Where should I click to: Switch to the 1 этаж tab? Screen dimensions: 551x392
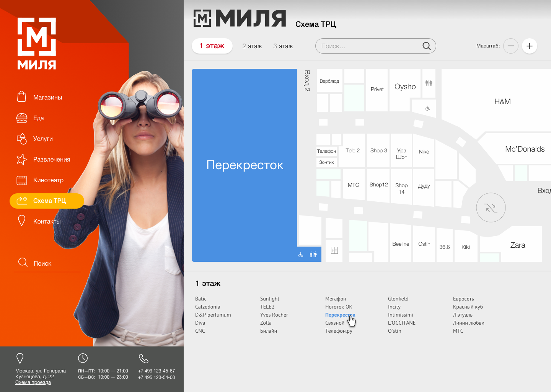pos(212,46)
